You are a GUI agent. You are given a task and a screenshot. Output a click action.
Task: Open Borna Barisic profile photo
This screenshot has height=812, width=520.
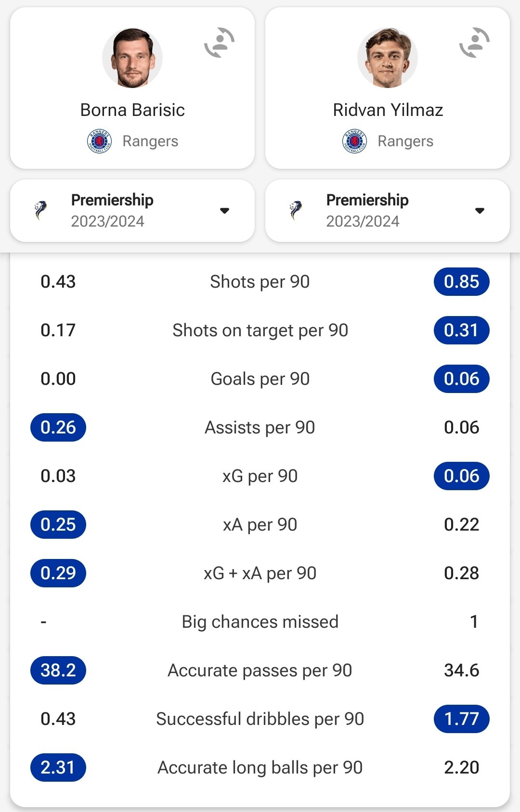[x=132, y=58]
